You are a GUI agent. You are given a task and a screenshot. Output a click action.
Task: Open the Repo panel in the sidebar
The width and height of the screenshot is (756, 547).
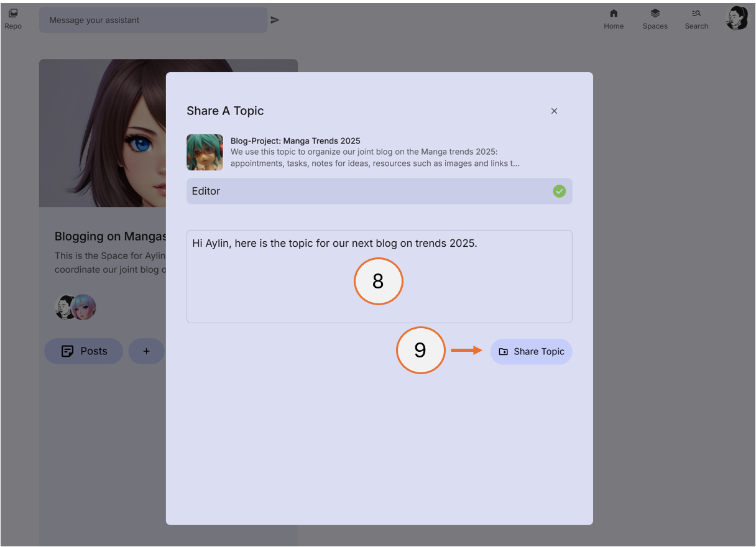[12, 17]
